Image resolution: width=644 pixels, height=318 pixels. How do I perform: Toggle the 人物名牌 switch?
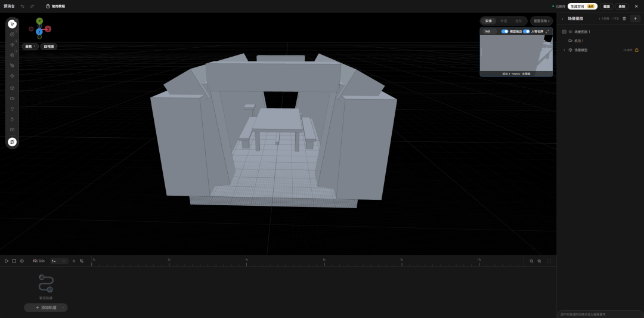click(527, 31)
